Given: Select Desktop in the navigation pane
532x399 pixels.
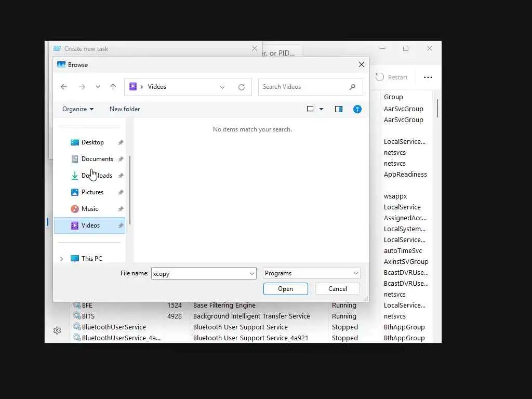Looking at the screenshot, I should (90, 142).
